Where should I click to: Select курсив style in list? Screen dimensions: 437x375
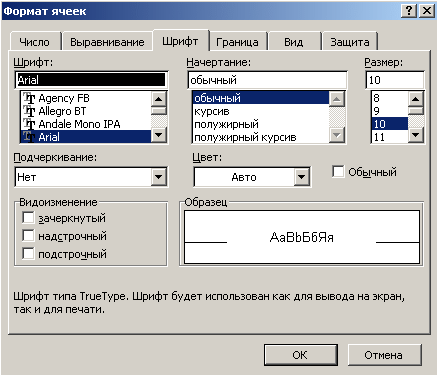[x=261, y=111]
